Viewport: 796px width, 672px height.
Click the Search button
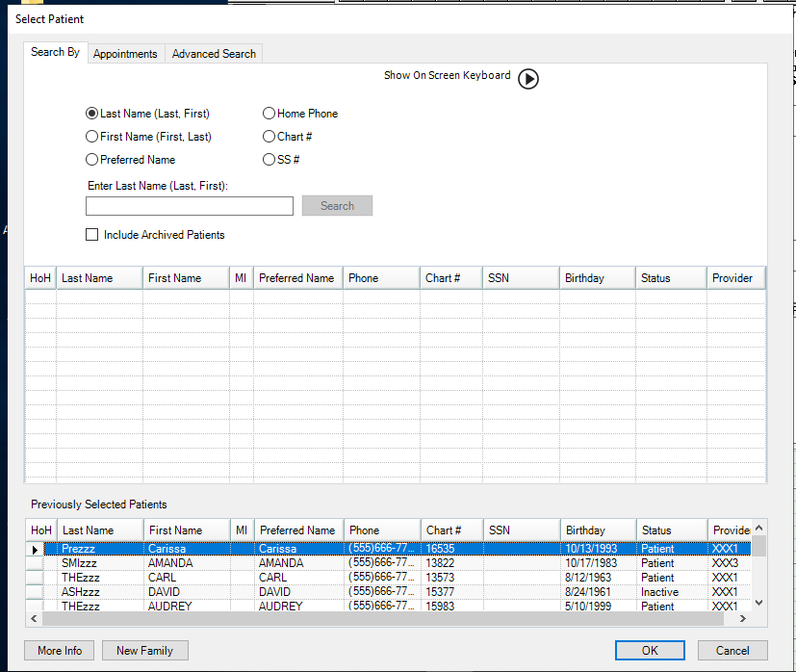337,206
